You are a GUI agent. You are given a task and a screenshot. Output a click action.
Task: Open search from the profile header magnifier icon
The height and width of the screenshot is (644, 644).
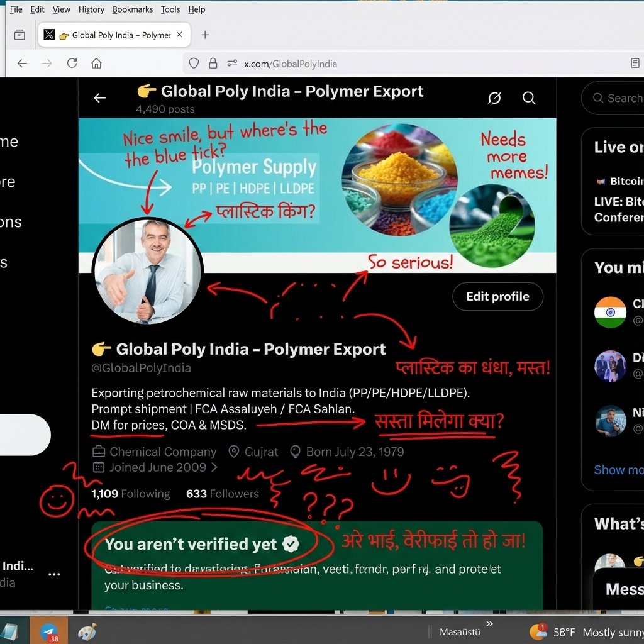[529, 97]
